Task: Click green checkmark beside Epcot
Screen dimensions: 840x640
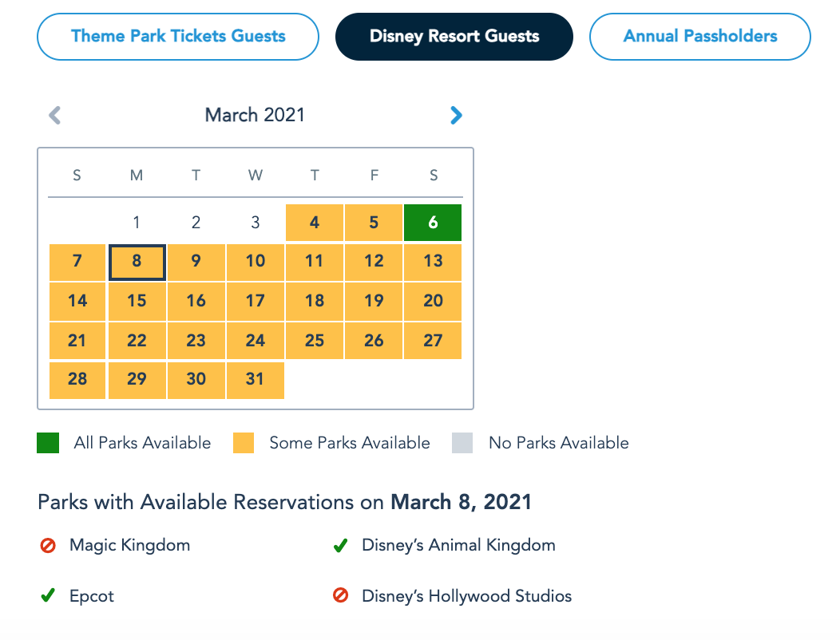Action: (48, 596)
